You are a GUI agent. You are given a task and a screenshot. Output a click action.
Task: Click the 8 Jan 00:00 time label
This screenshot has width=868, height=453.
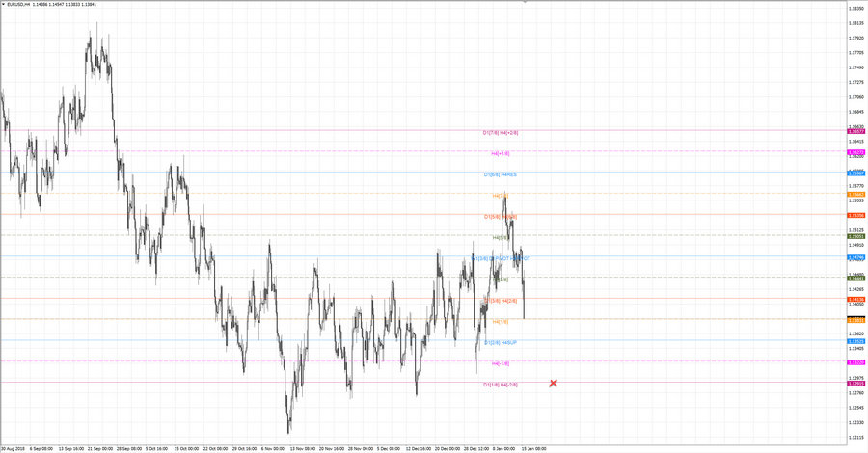503,449
